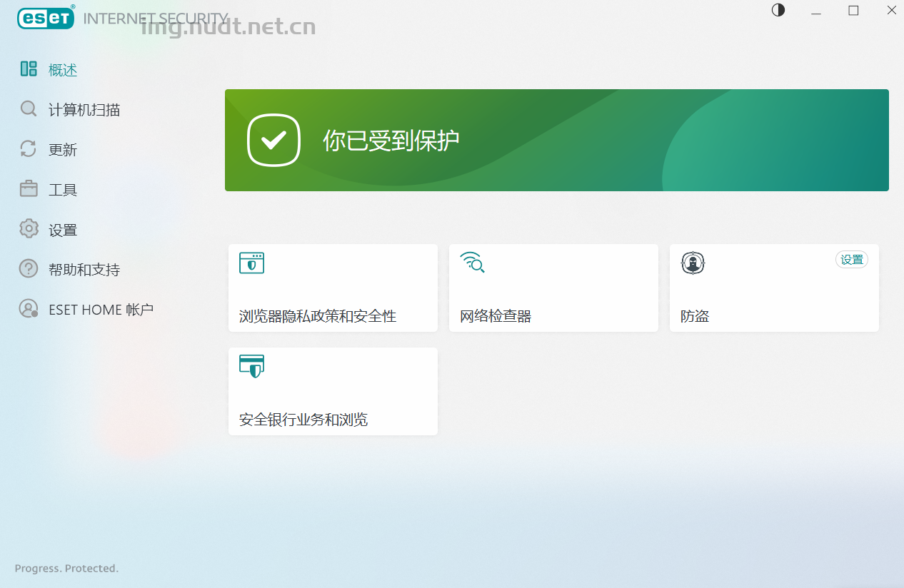Open the 安全银行业务和浏览 feature

pyautogui.click(x=333, y=391)
